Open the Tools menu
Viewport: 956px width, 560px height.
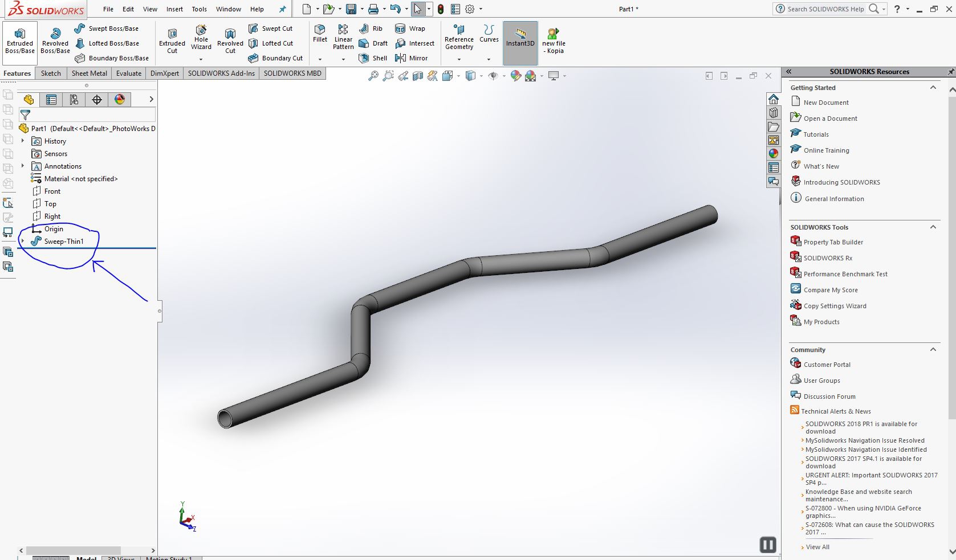click(199, 9)
